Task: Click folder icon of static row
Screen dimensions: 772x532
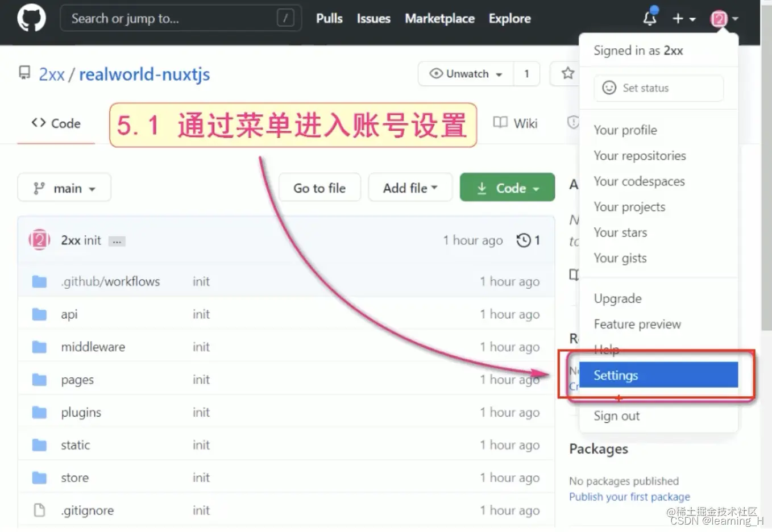Action: pyautogui.click(x=39, y=445)
